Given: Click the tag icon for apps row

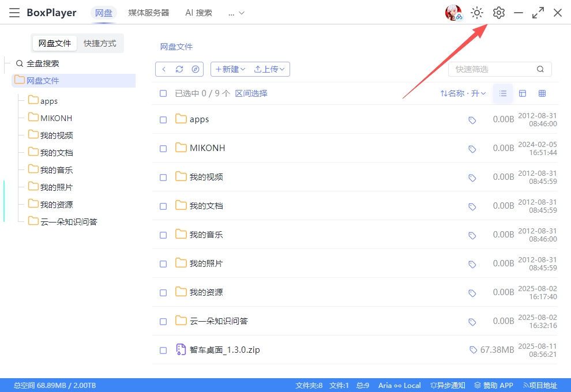Looking at the screenshot, I should (472, 120).
